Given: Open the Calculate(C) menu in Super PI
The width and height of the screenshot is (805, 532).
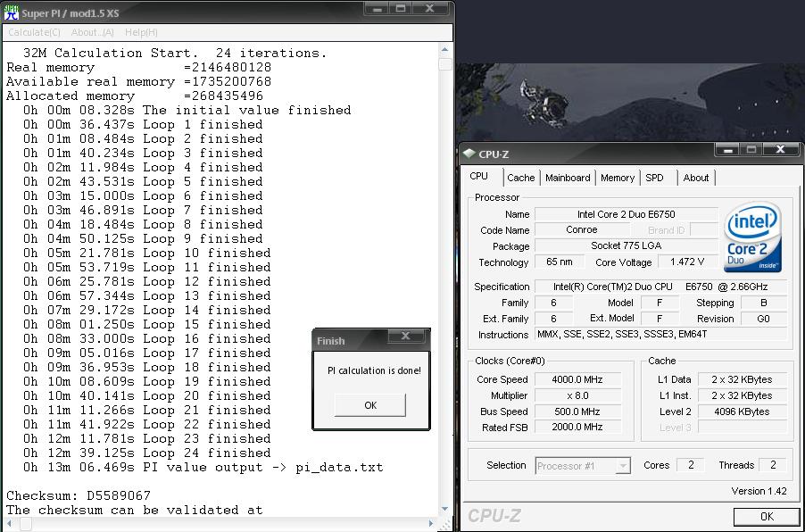Looking at the screenshot, I should click(34, 32).
